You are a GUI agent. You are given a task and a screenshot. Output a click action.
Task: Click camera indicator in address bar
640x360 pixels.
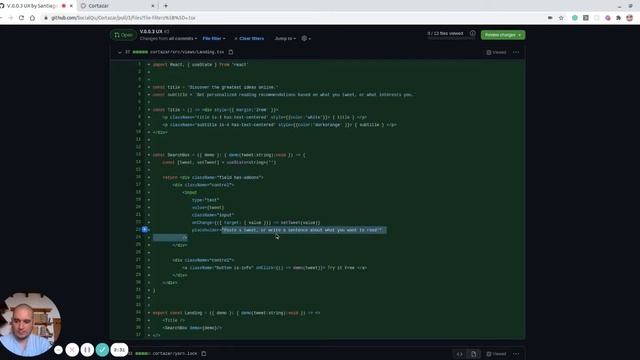(x=550, y=18)
